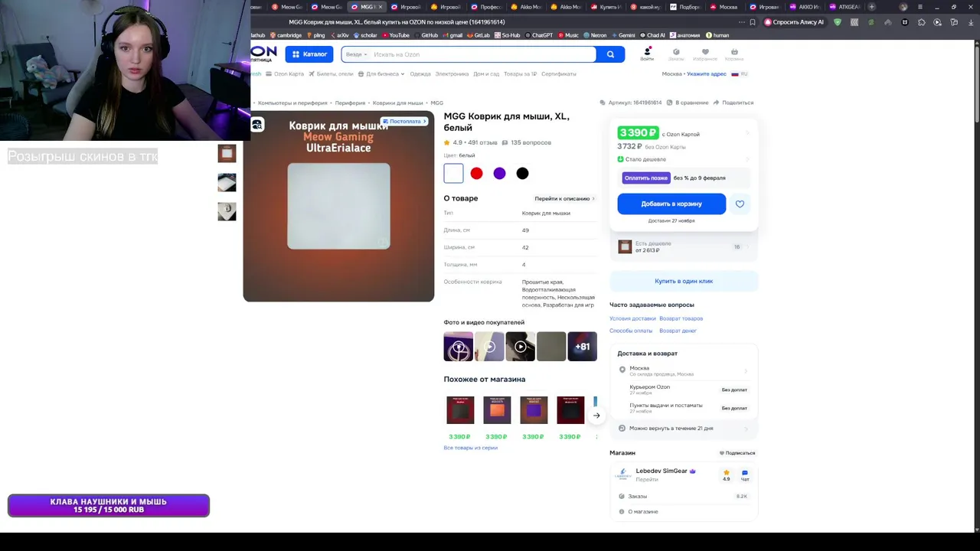980x551 pixels.
Task: Click 'Купить в один клик' button
Action: click(684, 281)
